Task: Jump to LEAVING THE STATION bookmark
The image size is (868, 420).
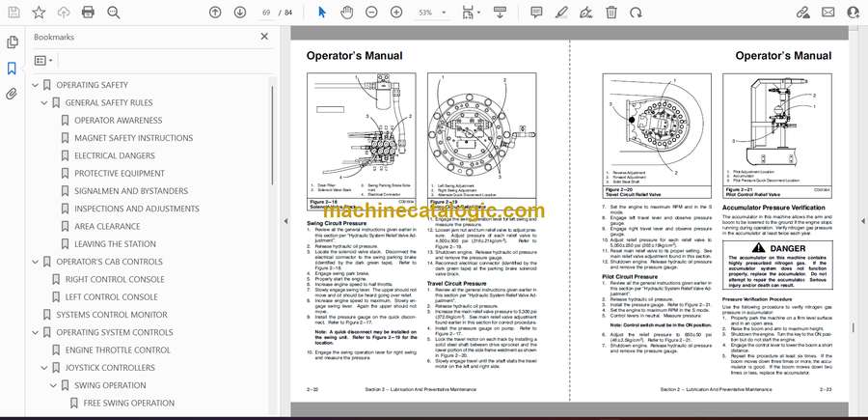Action: 115,244
